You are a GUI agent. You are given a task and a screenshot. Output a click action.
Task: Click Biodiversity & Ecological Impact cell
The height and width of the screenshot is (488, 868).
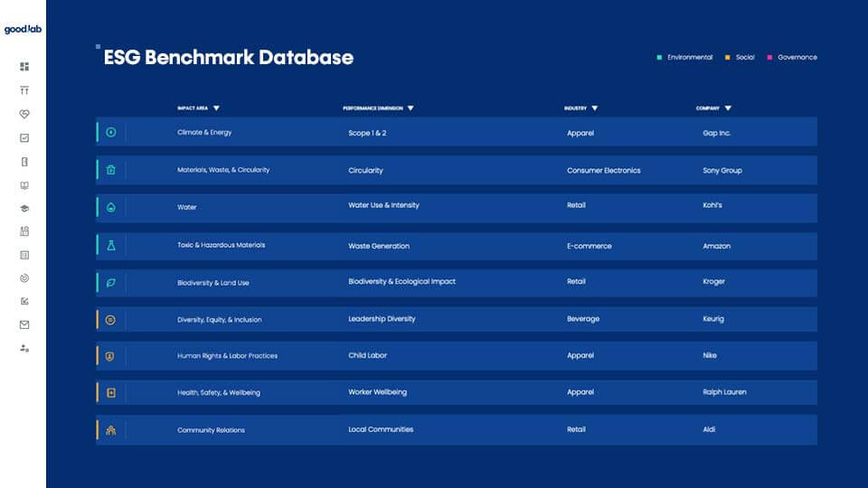(401, 282)
